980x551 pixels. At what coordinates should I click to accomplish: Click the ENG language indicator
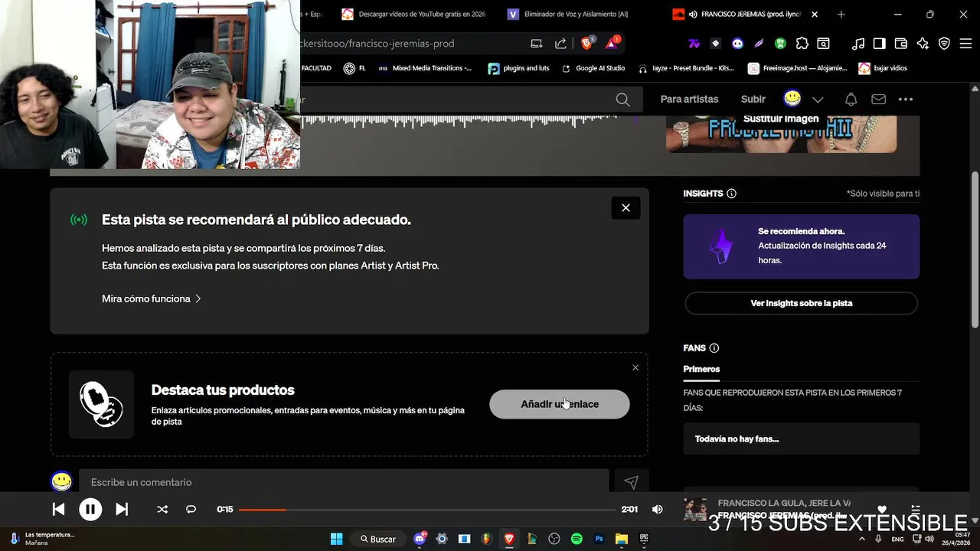click(x=897, y=539)
